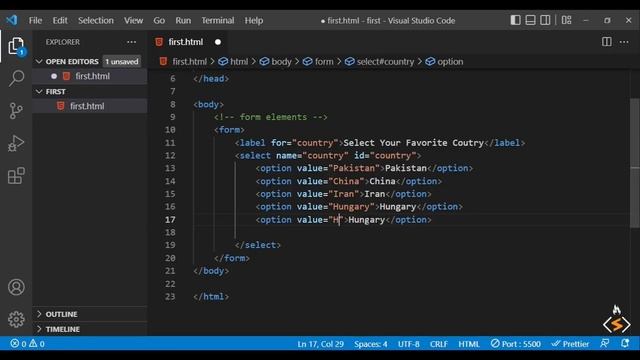Split the editor to the right
The height and width of the screenshot is (360, 640).
tap(607, 42)
